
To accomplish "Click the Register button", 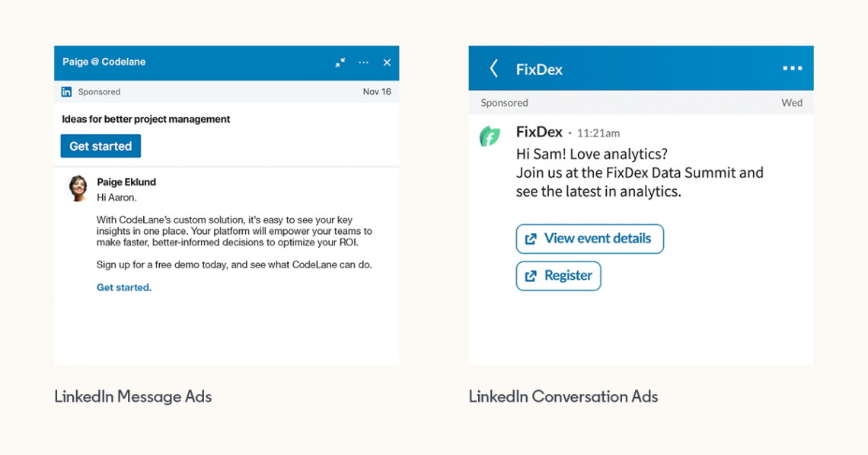I will coord(558,275).
